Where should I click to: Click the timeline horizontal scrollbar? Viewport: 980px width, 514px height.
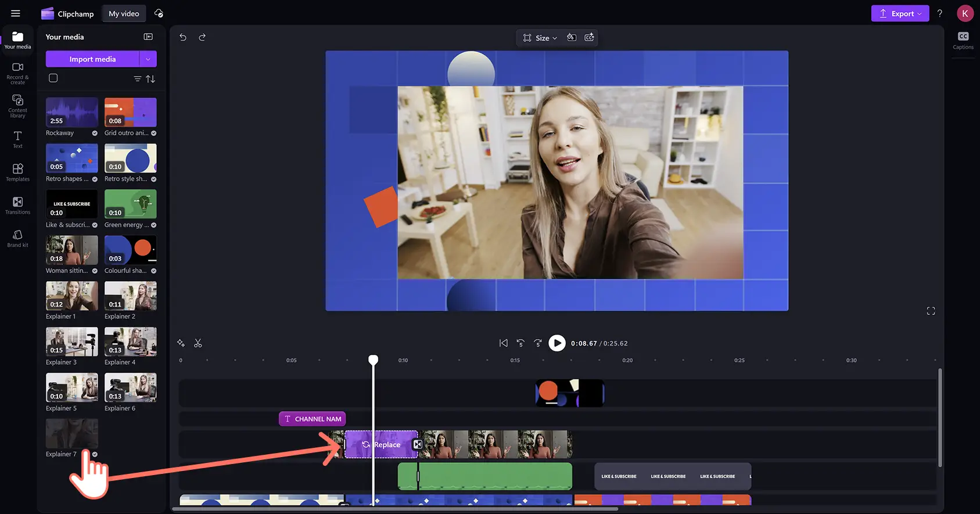tap(395, 509)
